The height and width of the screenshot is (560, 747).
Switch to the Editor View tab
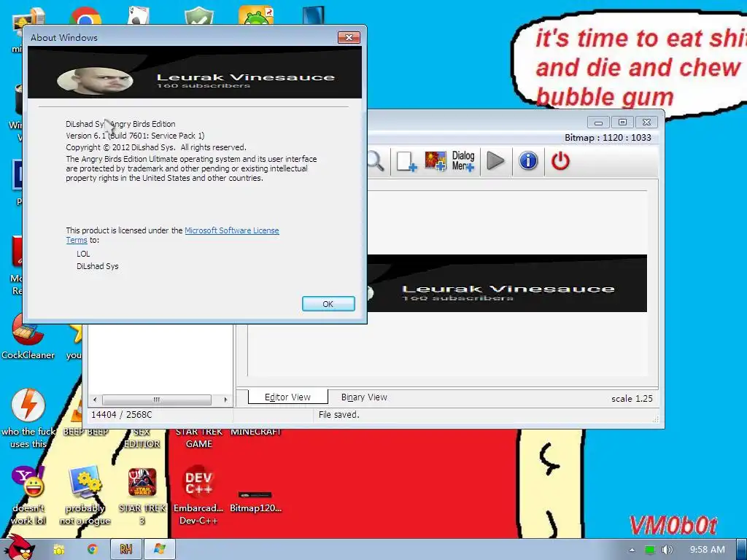[287, 397]
